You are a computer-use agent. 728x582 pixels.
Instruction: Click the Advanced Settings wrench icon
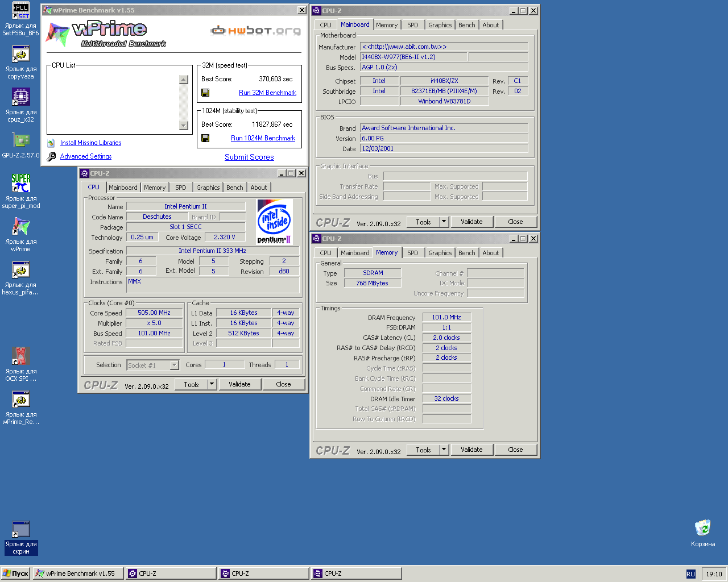point(51,156)
